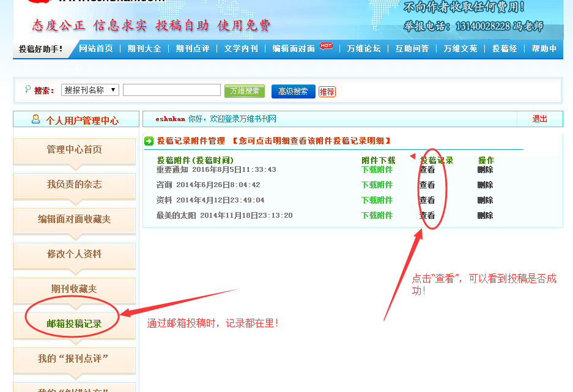Click the HOT badge next to 编辑面对面
Viewport: 573px width, 392px height.
[326, 46]
